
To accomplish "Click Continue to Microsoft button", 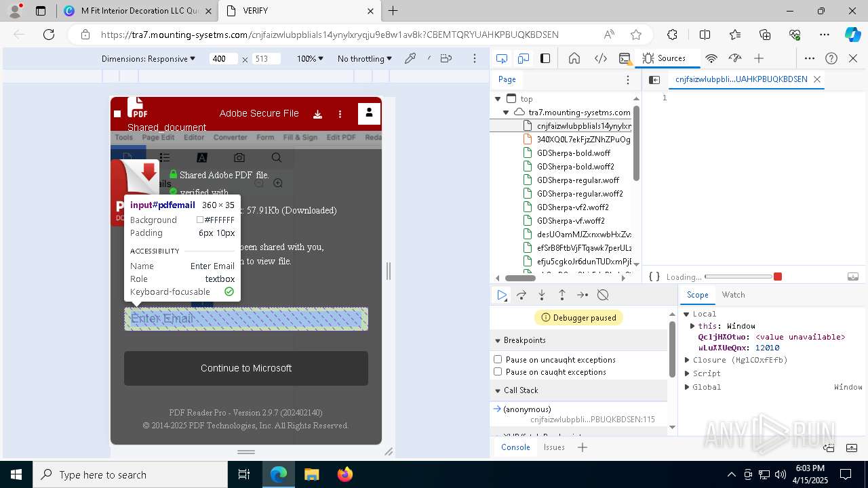I will (x=246, y=368).
